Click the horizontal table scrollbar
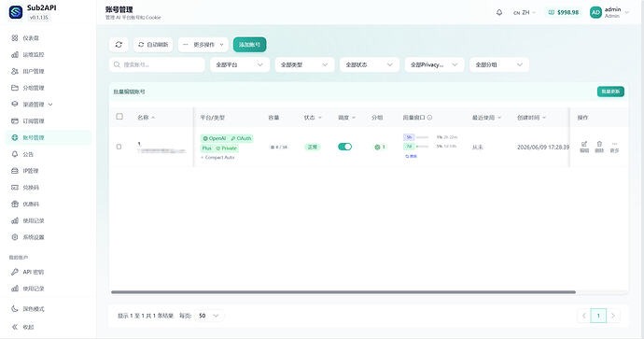This screenshot has width=644, height=339. (343, 292)
